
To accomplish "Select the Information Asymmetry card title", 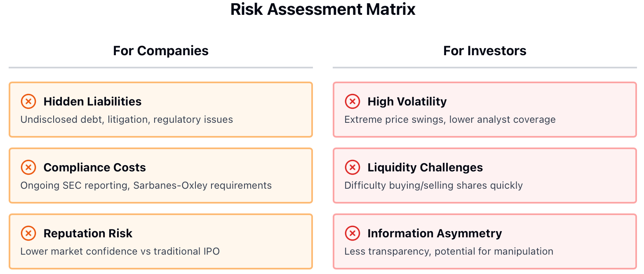I will click(435, 233).
